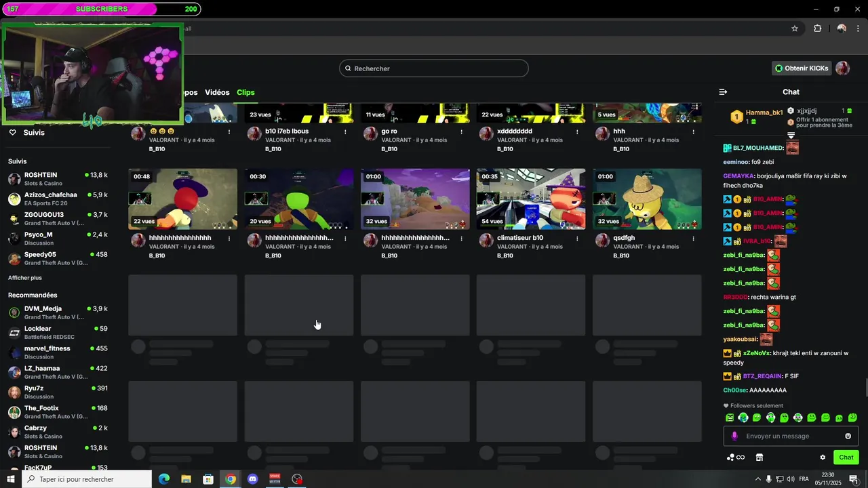The width and height of the screenshot is (868, 488).
Task: Insert the first angry green emote
Action: pyautogui.click(x=730, y=418)
